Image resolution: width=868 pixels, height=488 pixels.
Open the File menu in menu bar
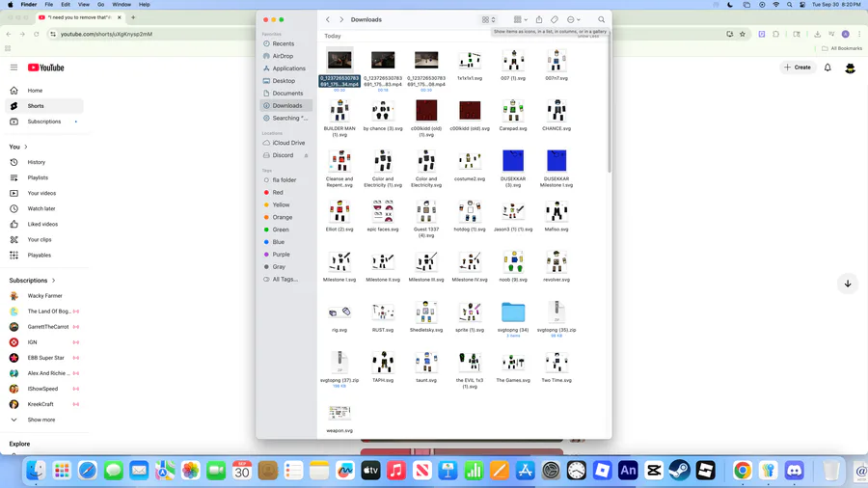click(x=49, y=5)
